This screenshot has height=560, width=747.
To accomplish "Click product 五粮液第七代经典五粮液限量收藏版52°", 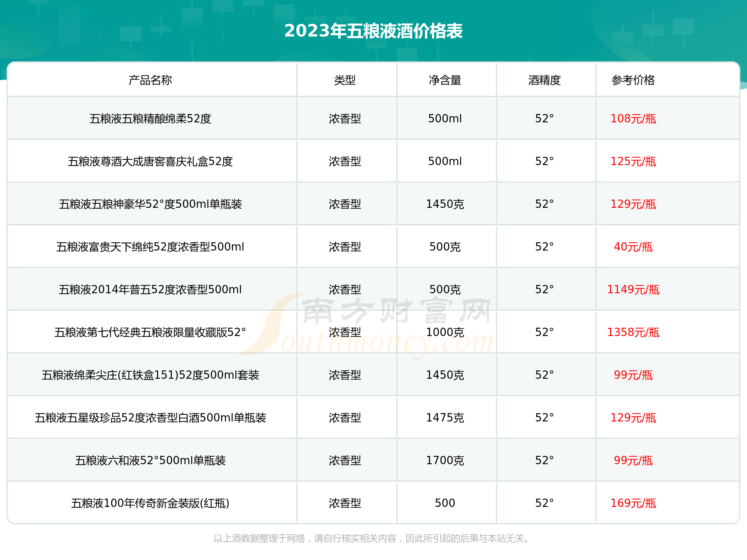I will [x=150, y=332].
